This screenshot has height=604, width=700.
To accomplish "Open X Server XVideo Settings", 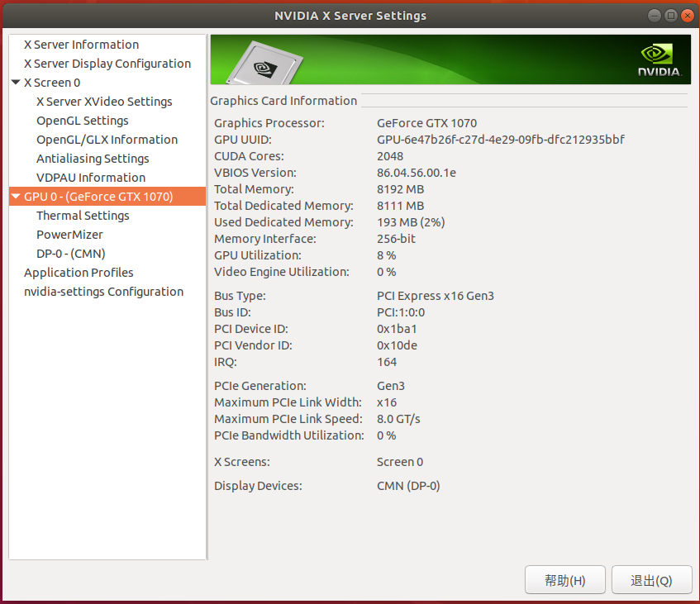I will pyautogui.click(x=104, y=102).
